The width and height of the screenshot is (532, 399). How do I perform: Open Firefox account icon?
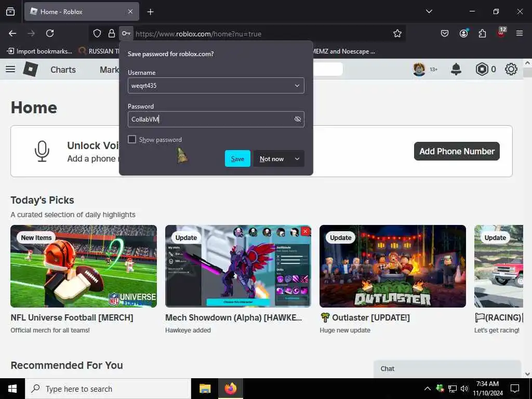pos(463,33)
